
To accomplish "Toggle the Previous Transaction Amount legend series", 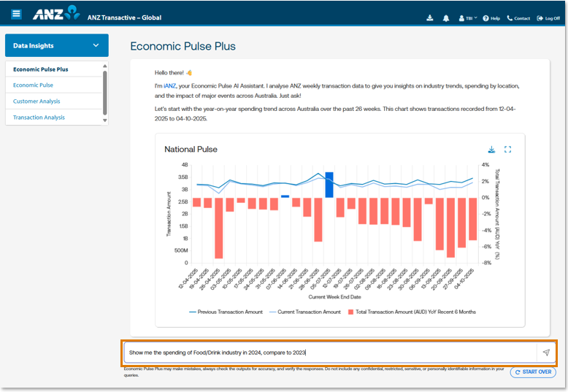I will (x=226, y=312).
